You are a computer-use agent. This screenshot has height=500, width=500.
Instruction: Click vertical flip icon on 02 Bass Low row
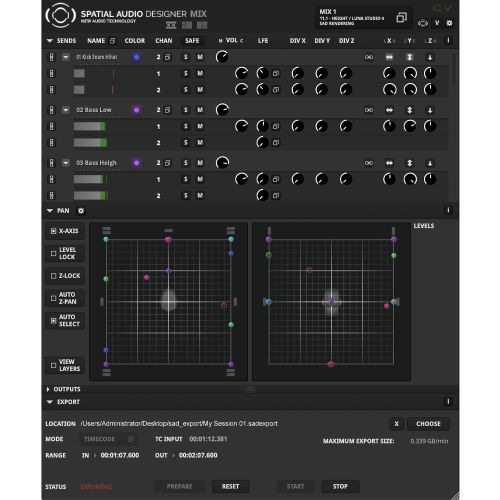click(x=409, y=110)
